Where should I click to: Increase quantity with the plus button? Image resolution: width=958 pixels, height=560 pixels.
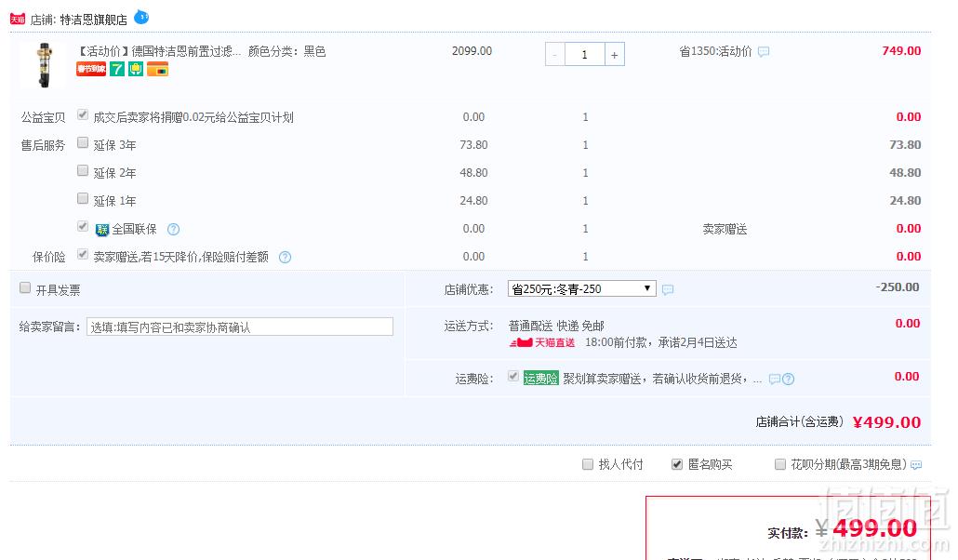coord(615,54)
